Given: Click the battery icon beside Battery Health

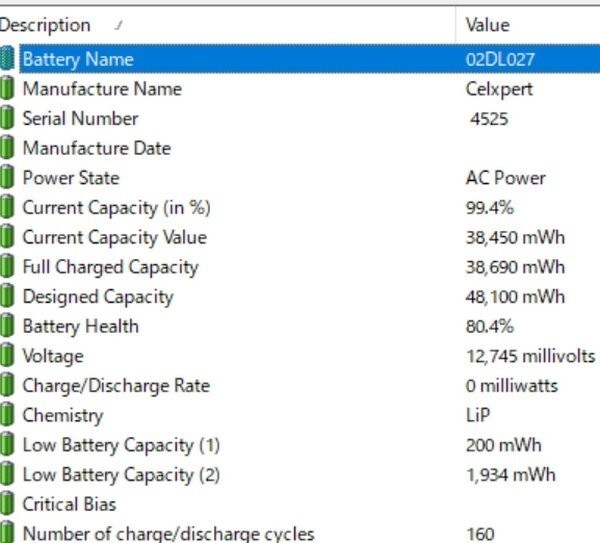Looking at the screenshot, I should coord(7,326).
